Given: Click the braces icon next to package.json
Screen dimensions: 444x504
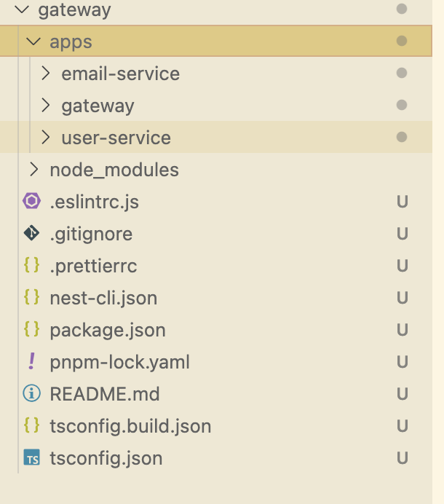Looking at the screenshot, I should point(31,329).
